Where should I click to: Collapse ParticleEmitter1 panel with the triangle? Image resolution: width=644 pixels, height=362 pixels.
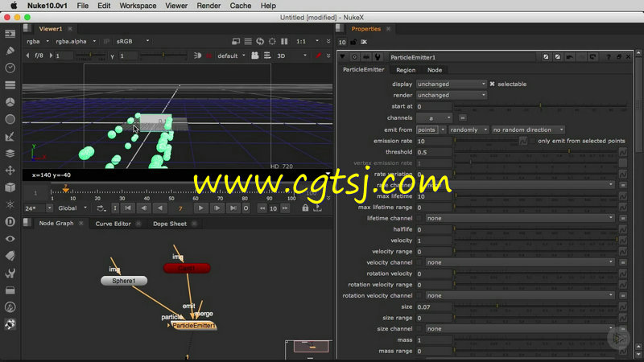click(343, 57)
